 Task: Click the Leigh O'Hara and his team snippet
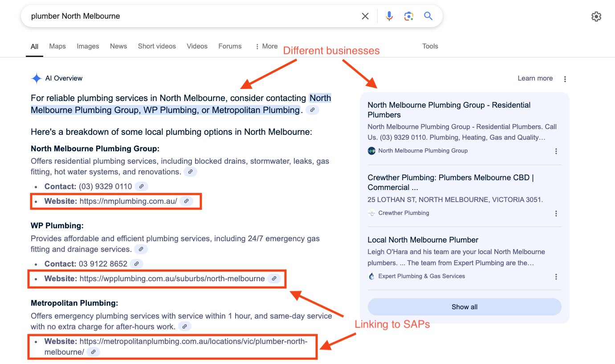tap(456, 257)
